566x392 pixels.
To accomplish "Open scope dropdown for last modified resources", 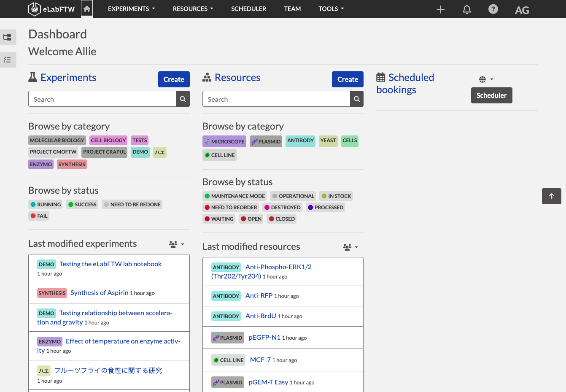I will pyautogui.click(x=350, y=247).
